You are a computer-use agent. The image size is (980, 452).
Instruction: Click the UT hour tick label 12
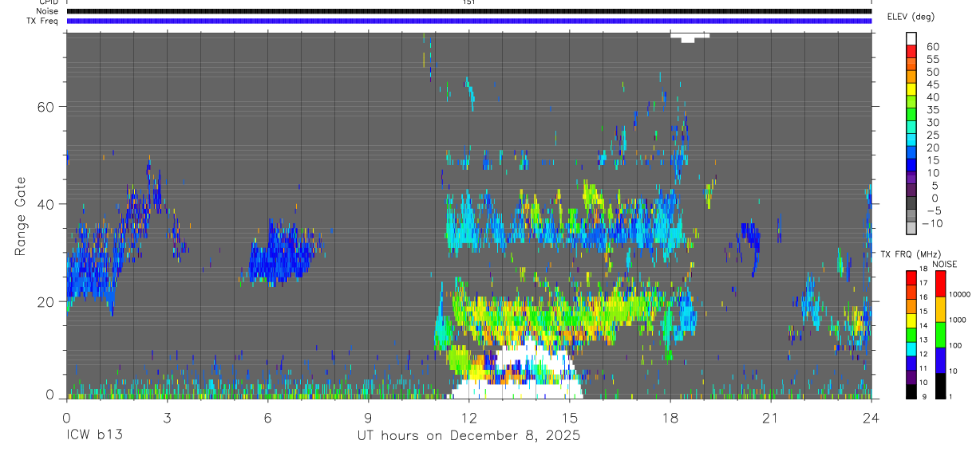point(469,416)
